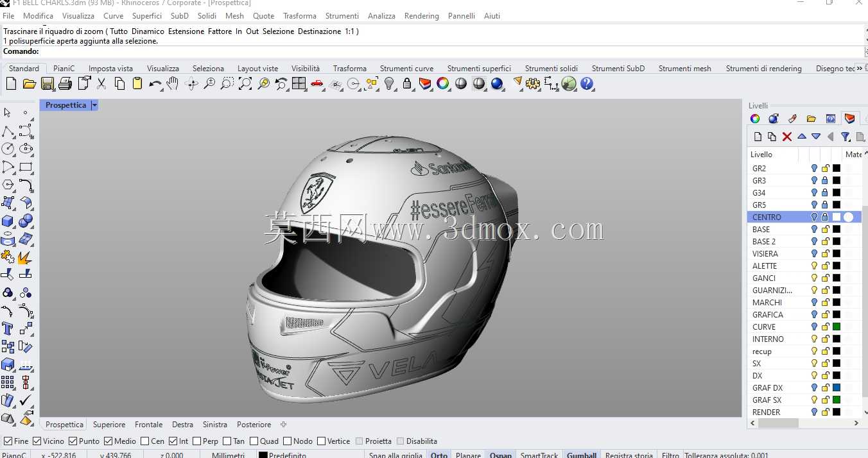
Task: Click the color wheel icon in Standard toolbar
Action: [x=442, y=83]
